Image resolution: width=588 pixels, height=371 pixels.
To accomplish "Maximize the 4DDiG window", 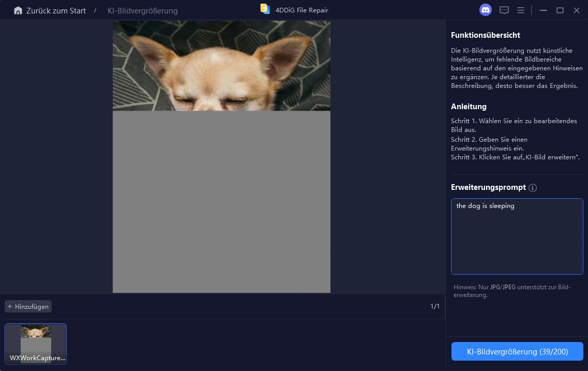I will coord(560,10).
